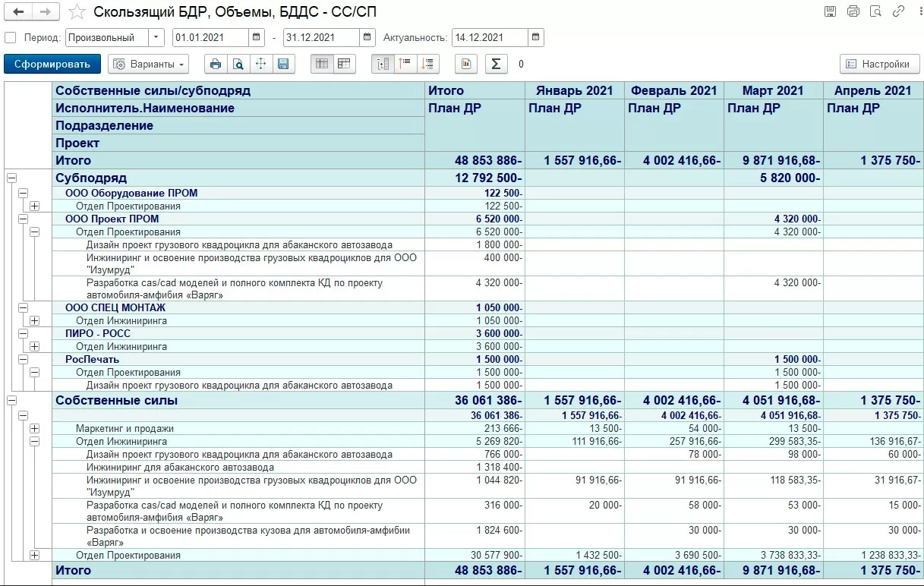This screenshot has height=586, width=924.
Task: Expand Отдел Проектирования under ООО Оборудование ПРОМ
Action: click(x=34, y=206)
